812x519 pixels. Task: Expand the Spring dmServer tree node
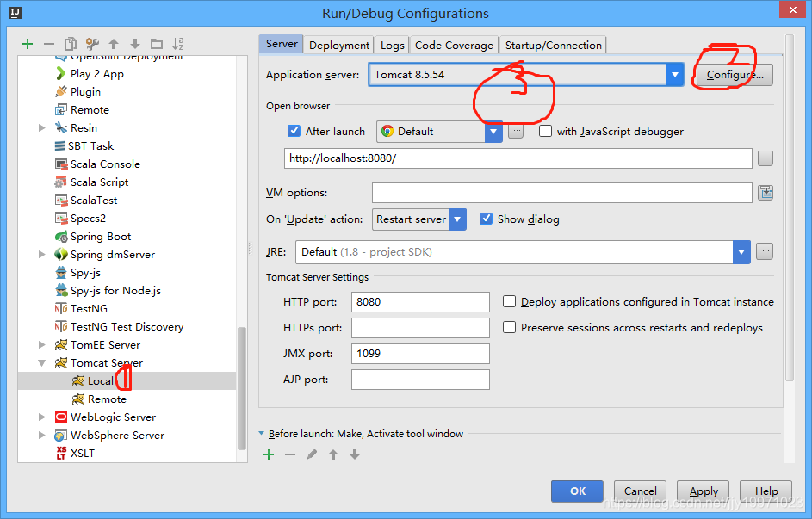42,254
